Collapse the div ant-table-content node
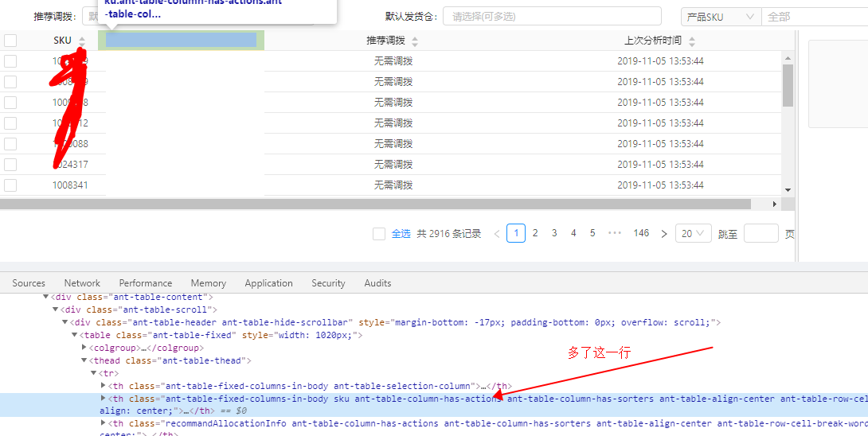This screenshot has height=436, width=868. pyautogui.click(x=45, y=297)
